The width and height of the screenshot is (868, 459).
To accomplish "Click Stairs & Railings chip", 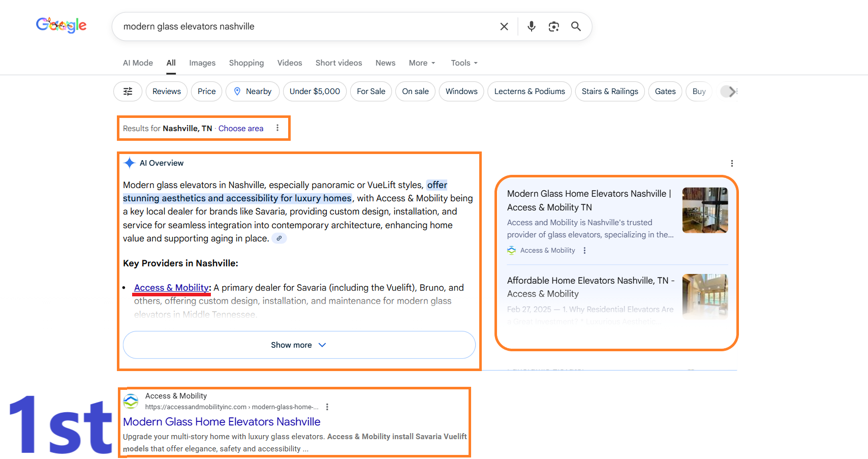I will [x=610, y=91].
